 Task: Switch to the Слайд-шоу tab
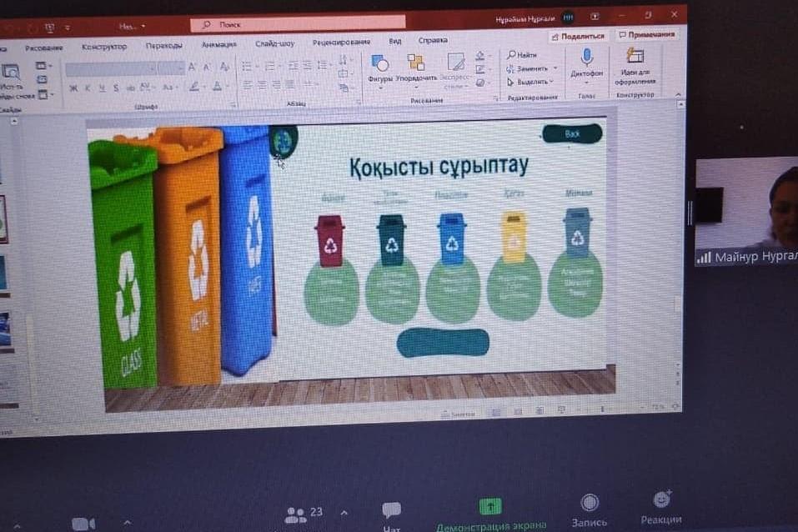[275, 43]
